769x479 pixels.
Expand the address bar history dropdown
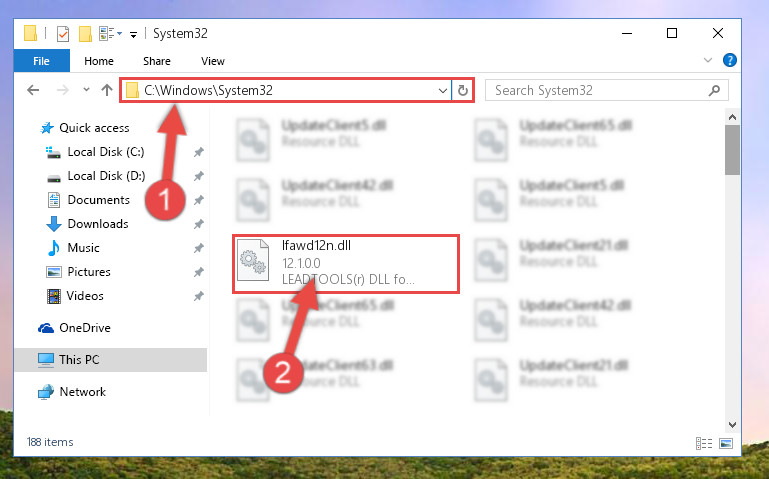tap(442, 91)
